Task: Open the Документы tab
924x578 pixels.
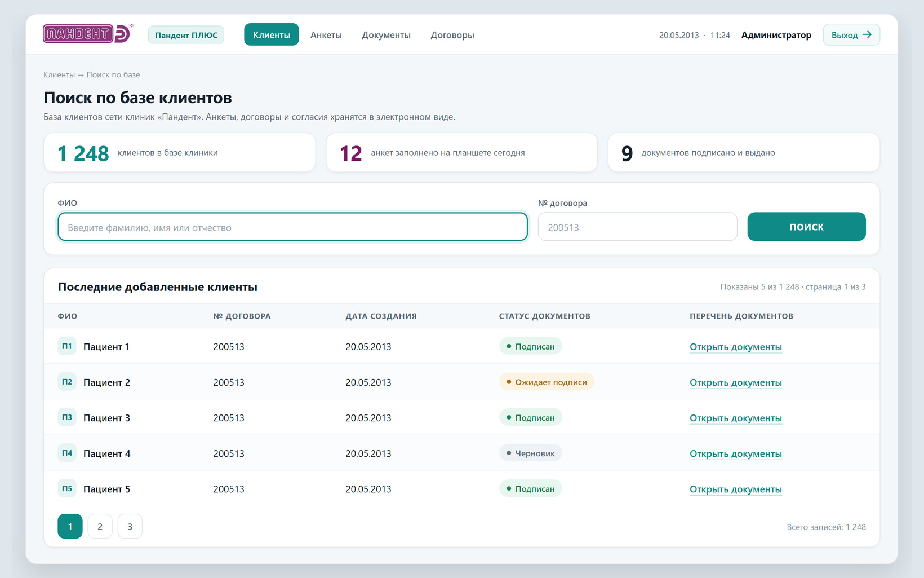Action: click(x=386, y=34)
